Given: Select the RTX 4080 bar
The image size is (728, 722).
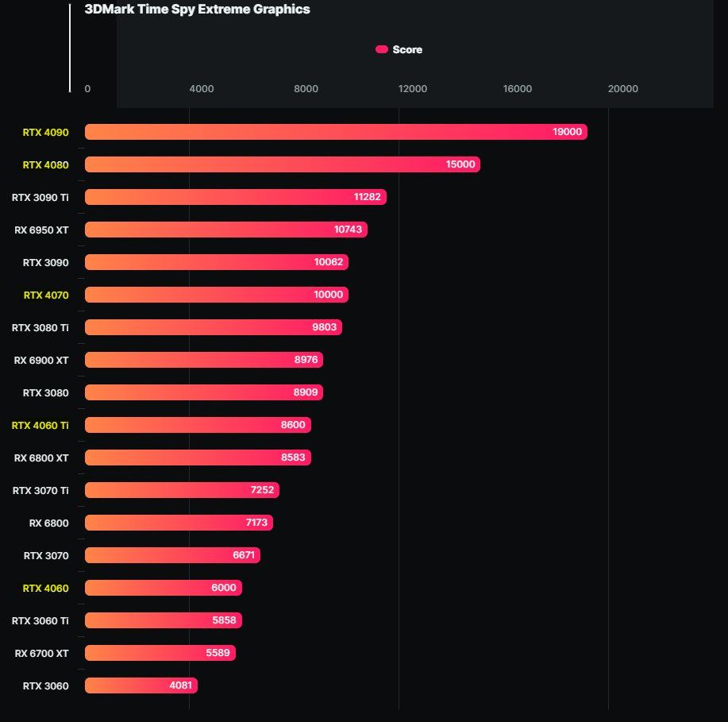Looking at the screenshot, I should pos(283,164).
